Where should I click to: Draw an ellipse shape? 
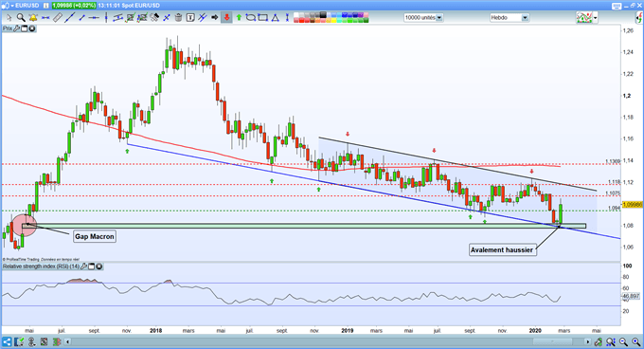click(251, 18)
